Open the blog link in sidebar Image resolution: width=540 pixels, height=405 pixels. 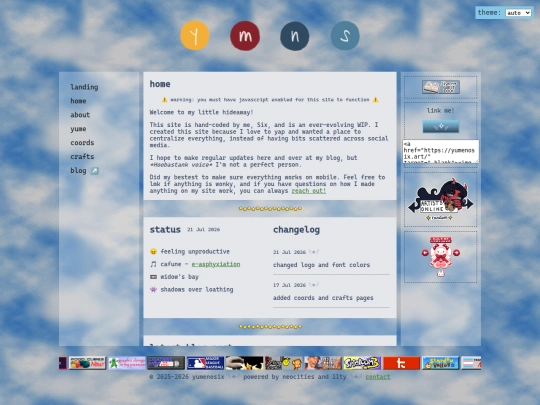point(79,170)
